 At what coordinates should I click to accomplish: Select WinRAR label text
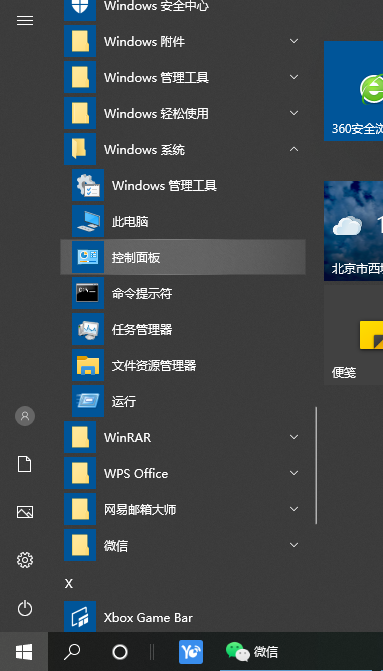127,437
